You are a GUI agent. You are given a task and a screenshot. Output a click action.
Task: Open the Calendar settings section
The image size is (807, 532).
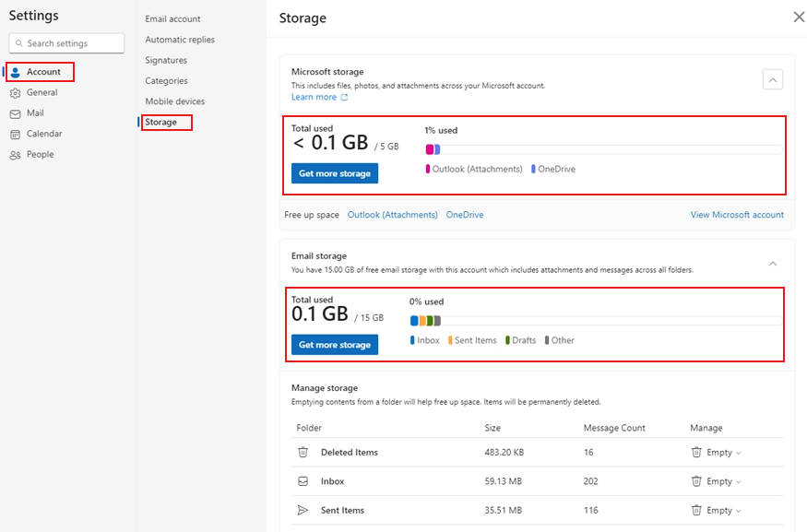click(x=36, y=134)
